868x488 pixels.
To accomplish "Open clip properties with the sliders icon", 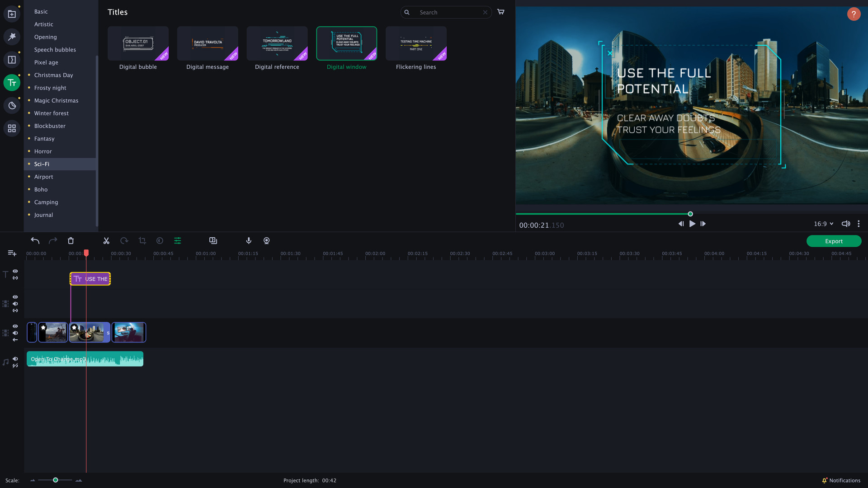I will [x=177, y=241].
